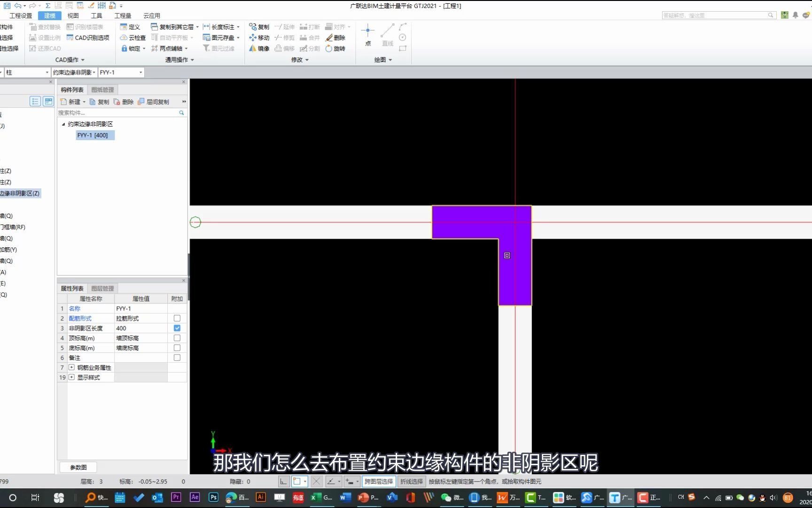
Task: Collapse the 约束边缘非阴影区 tree node
Action: point(63,124)
